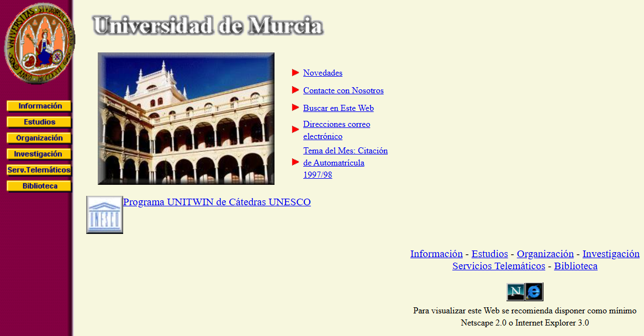The height and width of the screenshot is (336, 644).
Task: Click the red arrow beside Contacte con Nosotros
Action: tap(295, 90)
